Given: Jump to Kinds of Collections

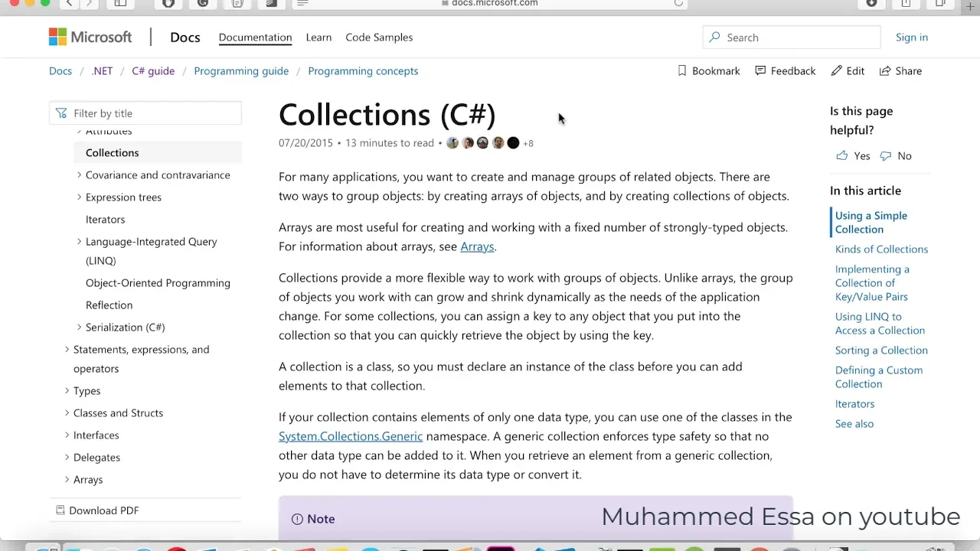Looking at the screenshot, I should pyautogui.click(x=881, y=249).
